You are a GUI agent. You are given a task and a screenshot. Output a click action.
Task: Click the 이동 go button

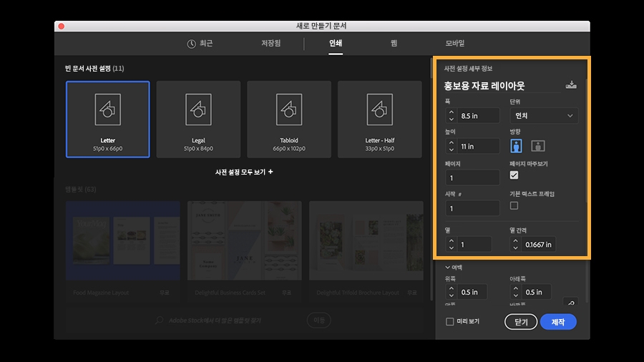(x=318, y=320)
